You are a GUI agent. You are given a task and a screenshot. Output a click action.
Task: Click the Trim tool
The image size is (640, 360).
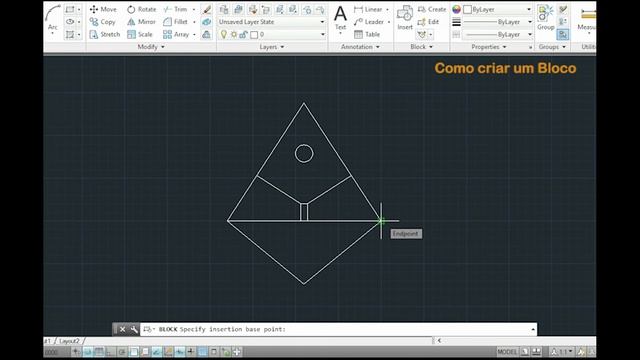tap(175, 9)
